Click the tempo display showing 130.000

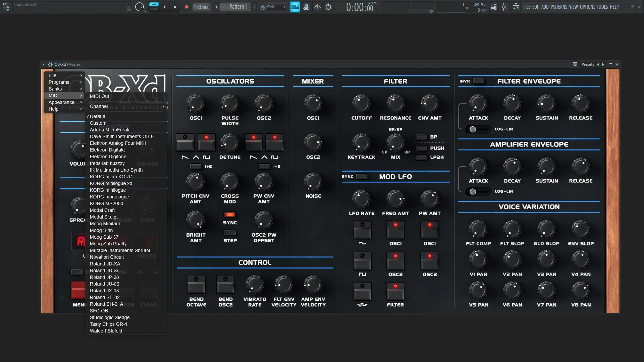click(201, 7)
